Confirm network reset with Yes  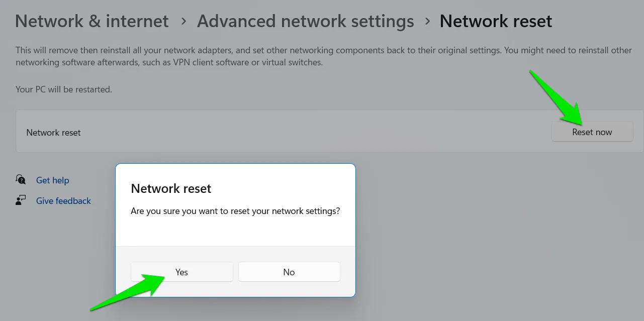pyautogui.click(x=181, y=272)
